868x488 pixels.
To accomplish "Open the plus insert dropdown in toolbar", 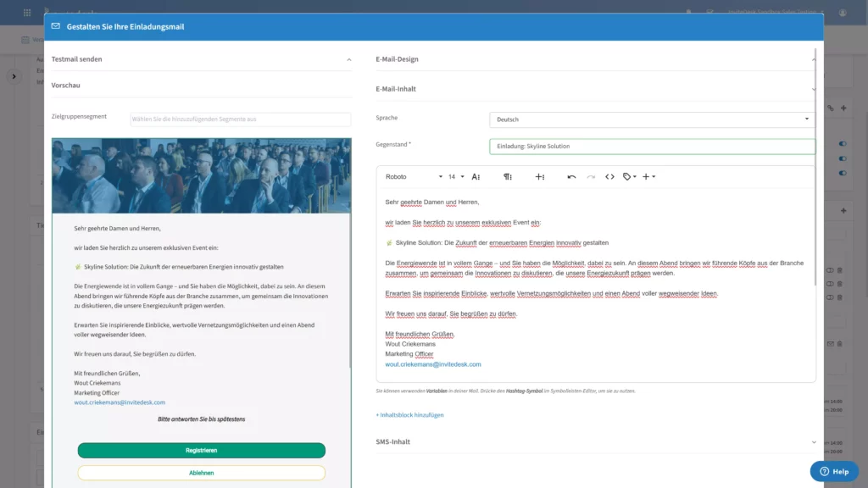I will tap(648, 176).
